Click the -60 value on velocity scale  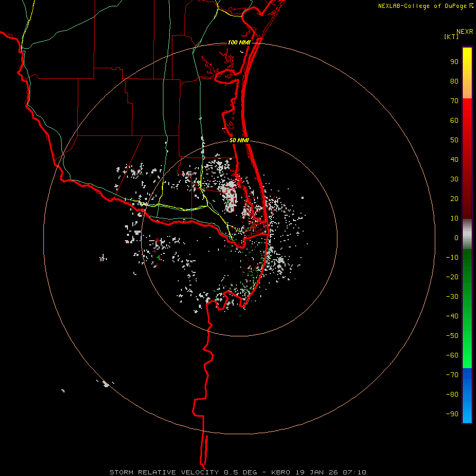coord(452,355)
